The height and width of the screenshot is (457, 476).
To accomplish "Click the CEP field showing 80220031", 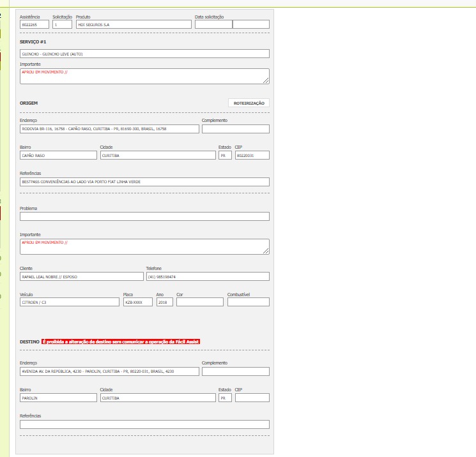I will [252, 155].
